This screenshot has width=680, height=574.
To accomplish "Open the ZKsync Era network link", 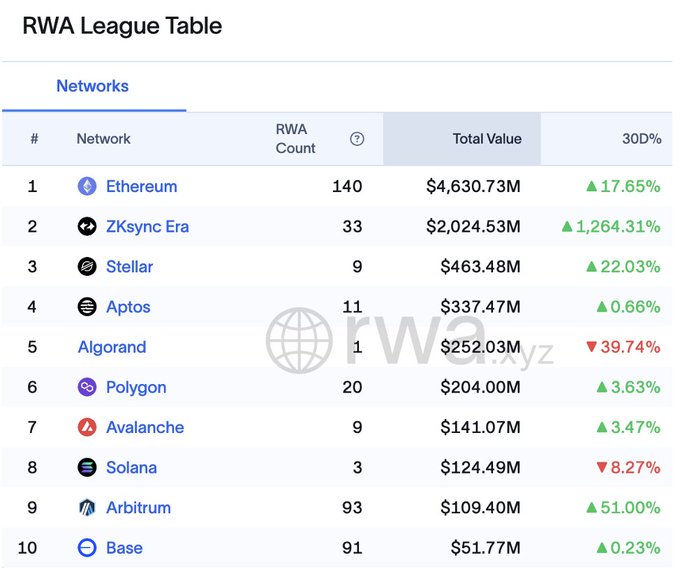I will coord(147,226).
